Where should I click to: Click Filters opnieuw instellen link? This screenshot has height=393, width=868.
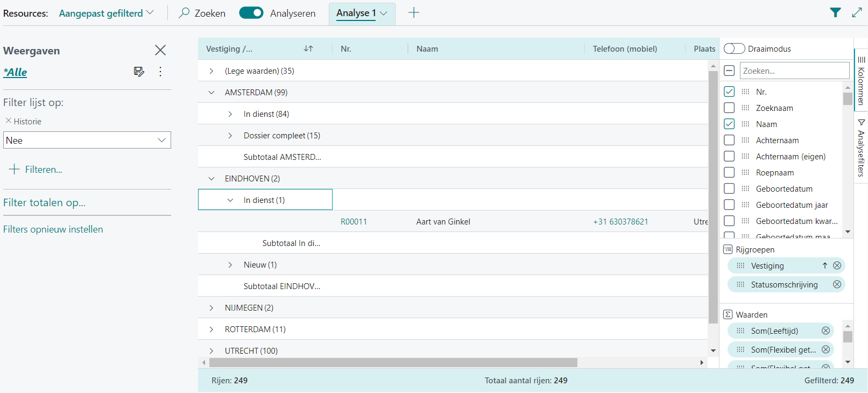click(x=53, y=229)
